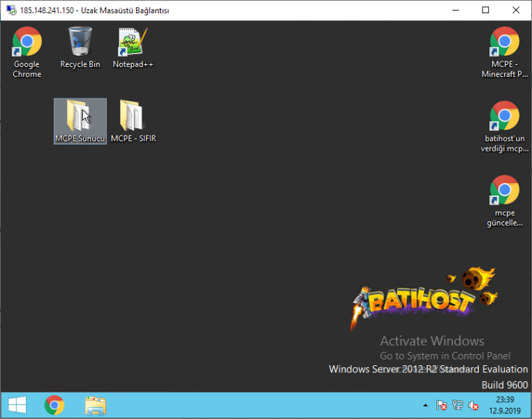Launch Chrome from the taskbar
Image resolution: width=532 pixels, height=419 pixels.
[x=54, y=405]
